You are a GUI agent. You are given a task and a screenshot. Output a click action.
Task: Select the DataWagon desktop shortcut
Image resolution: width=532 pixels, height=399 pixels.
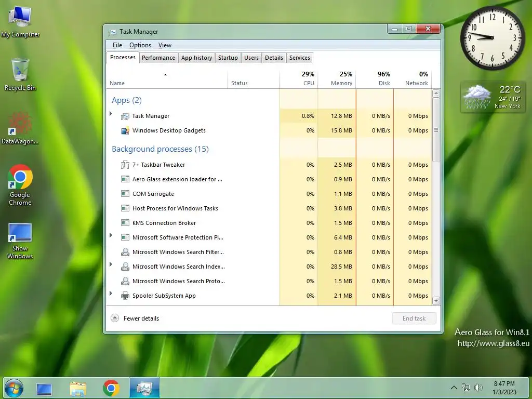tap(20, 128)
